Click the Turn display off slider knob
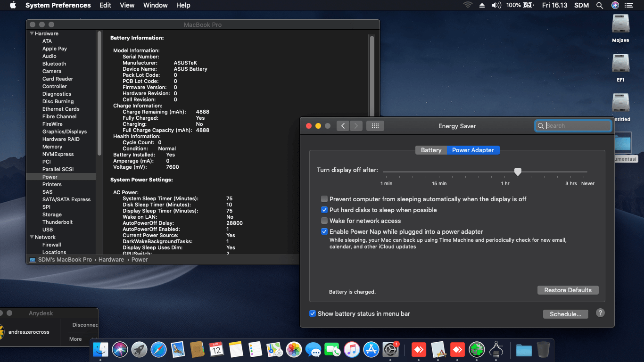644x362 pixels. pos(518,172)
